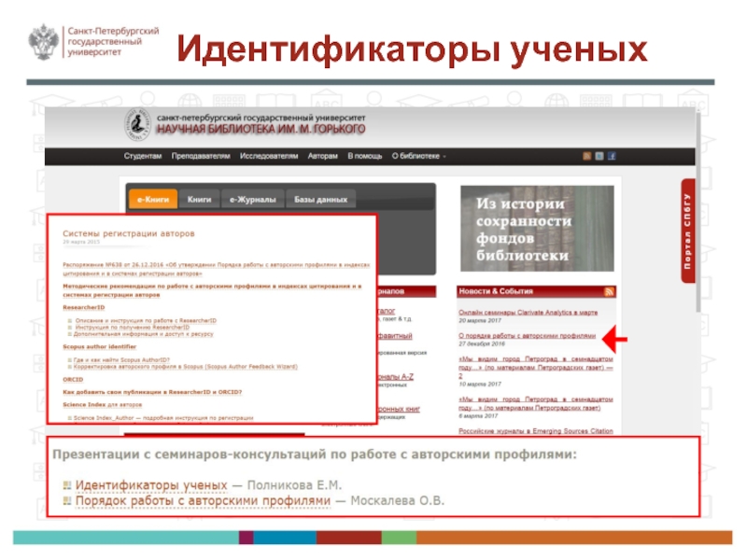Expand the О библиотеке dropdown menu
Viewport: 747px width, 560px height.
click(x=418, y=156)
